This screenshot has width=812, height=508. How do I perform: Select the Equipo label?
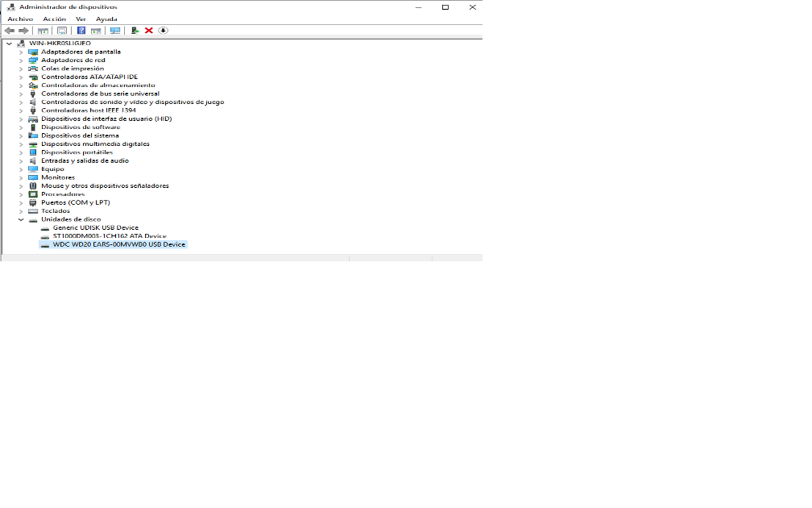(x=52, y=169)
